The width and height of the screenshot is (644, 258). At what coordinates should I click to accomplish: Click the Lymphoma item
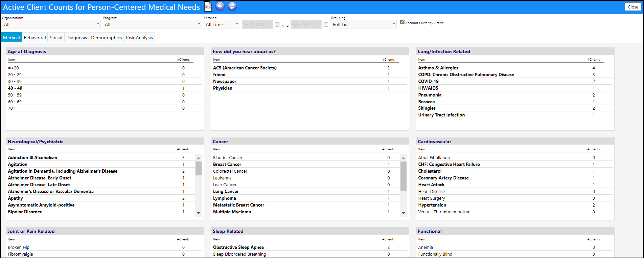point(306,198)
